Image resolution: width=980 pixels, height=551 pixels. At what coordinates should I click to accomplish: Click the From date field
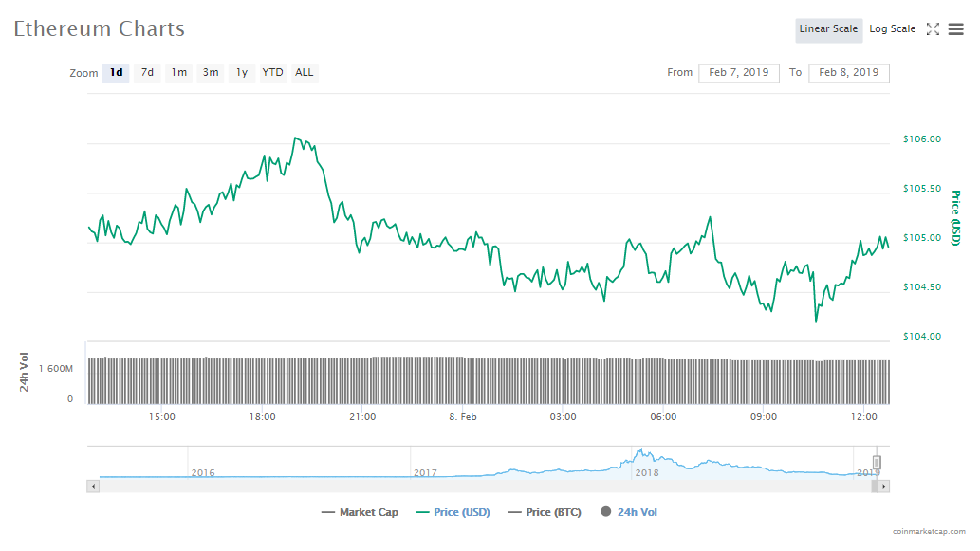point(739,73)
